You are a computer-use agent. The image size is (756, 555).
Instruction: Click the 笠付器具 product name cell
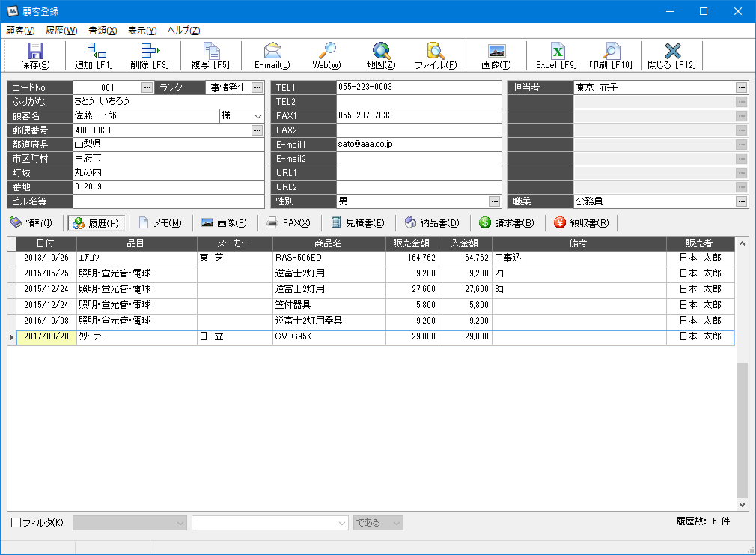329,305
